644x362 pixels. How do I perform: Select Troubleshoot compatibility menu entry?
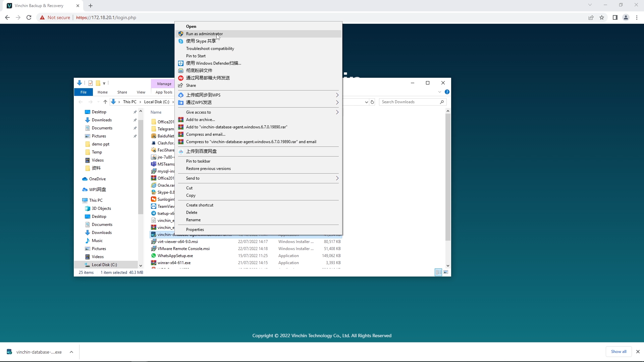click(258, 49)
